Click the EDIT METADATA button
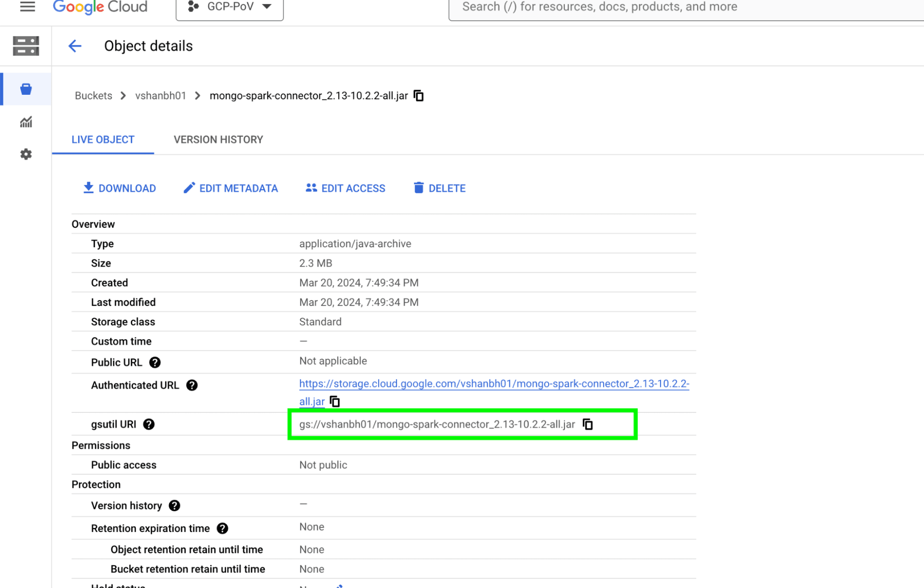This screenshot has width=924, height=588. pyautogui.click(x=231, y=188)
